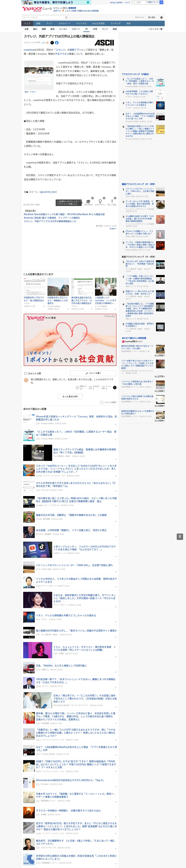Screen dimensions: 186x868
Task: Open 京急、「PASMO」などを入場券 article
Action: point(61,666)
